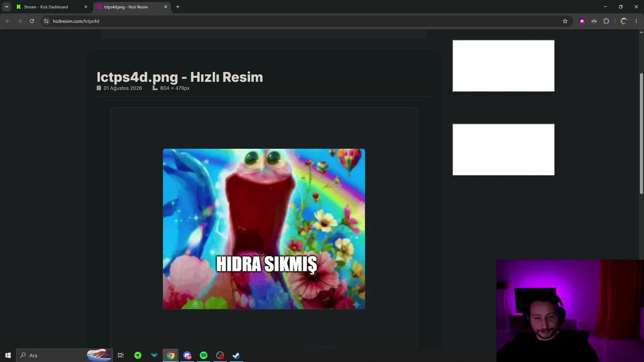Open Spotify from the taskbar
The height and width of the screenshot is (362, 644).
[x=203, y=355]
